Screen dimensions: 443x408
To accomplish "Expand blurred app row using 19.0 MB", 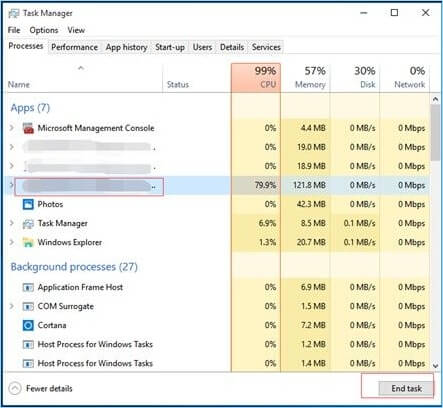I will pos(12,147).
